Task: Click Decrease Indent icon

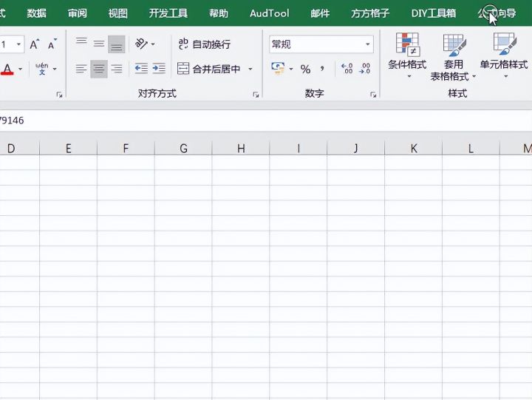Action: click(x=141, y=69)
